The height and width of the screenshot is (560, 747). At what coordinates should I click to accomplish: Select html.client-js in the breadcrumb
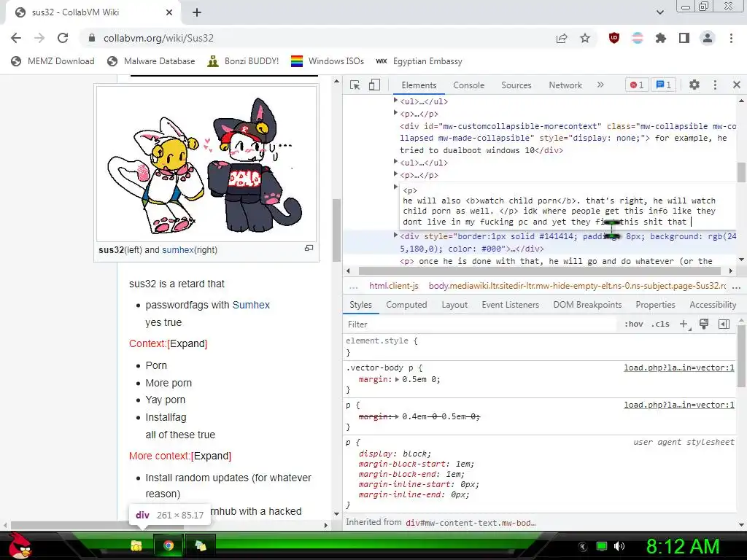tap(393, 286)
